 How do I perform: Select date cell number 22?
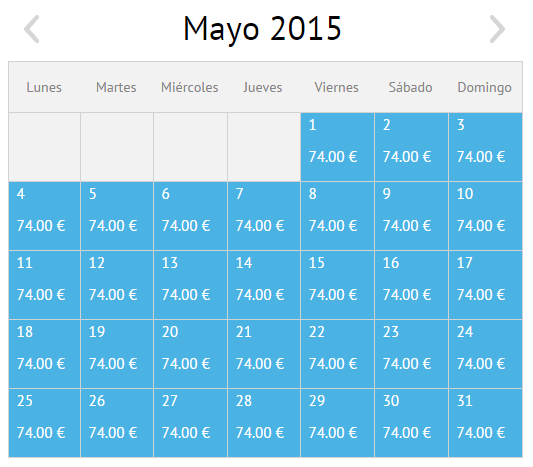pos(338,354)
